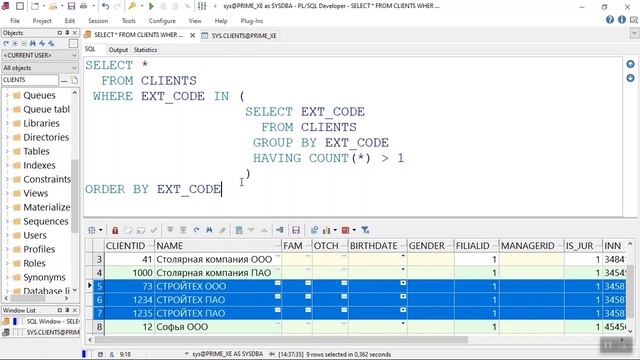640x360 pixels.
Task: Open the dropdown arrow next to red grid icon
Action: (354, 230)
